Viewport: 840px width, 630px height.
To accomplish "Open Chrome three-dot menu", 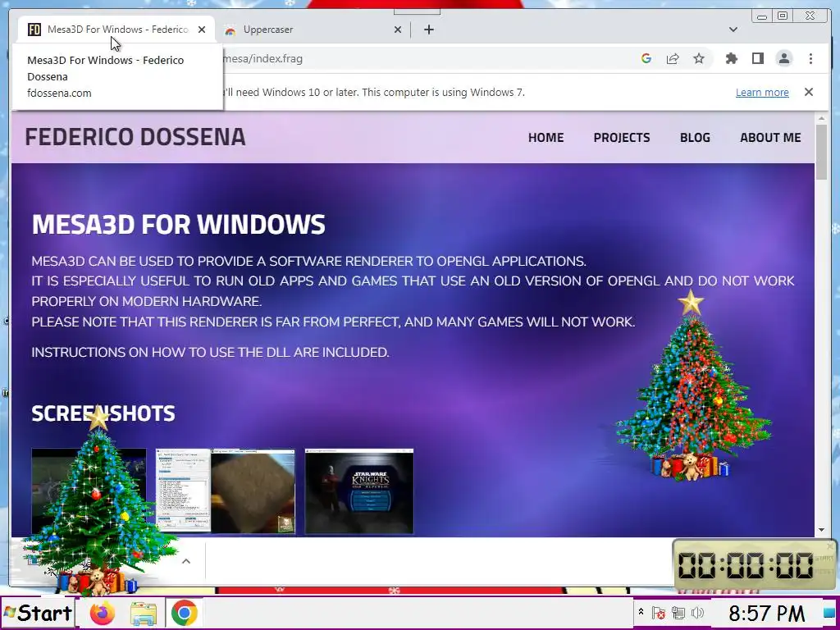I will tap(810, 58).
